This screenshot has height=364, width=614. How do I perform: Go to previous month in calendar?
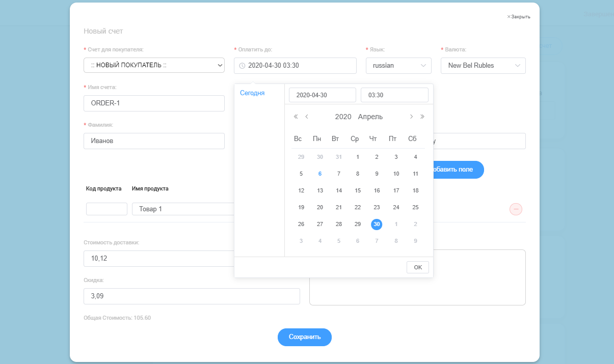click(307, 117)
